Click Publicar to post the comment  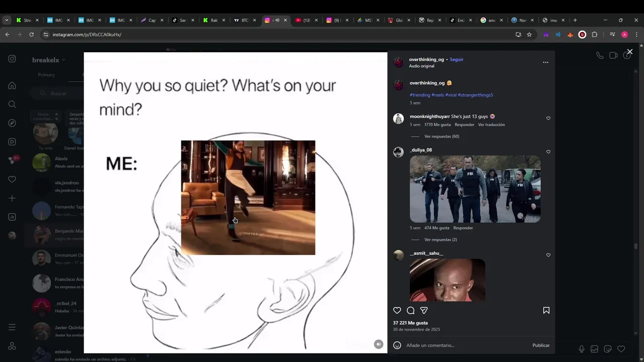pyautogui.click(x=541, y=345)
